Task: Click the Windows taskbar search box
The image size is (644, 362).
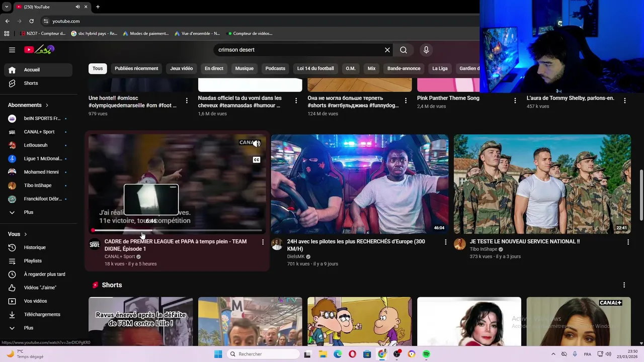Action: [262, 354]
